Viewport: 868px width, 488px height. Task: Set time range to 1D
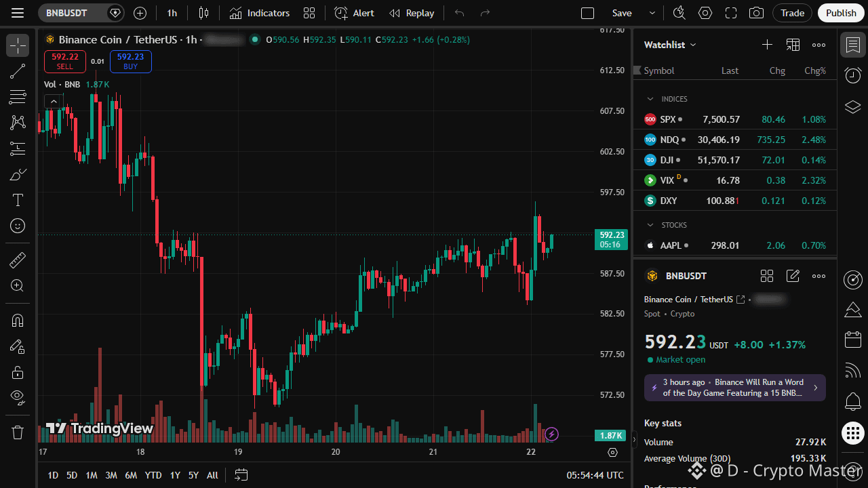(53, 475)
